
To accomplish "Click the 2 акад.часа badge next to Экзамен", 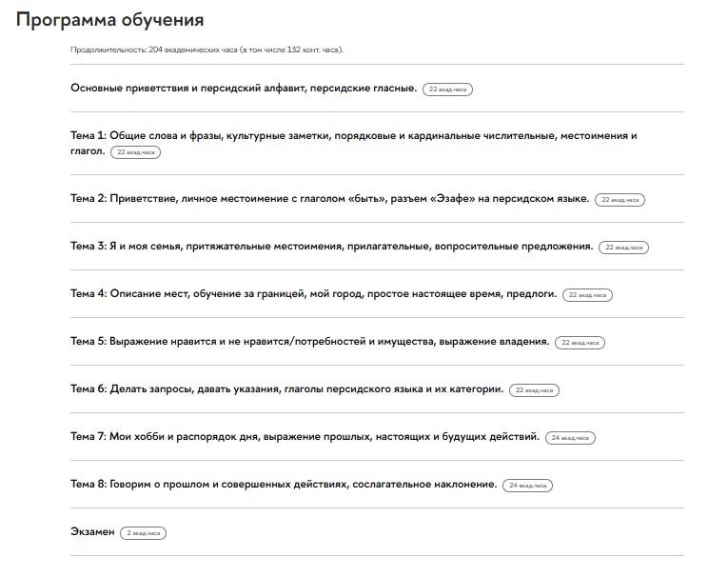I will click(144, 533).
